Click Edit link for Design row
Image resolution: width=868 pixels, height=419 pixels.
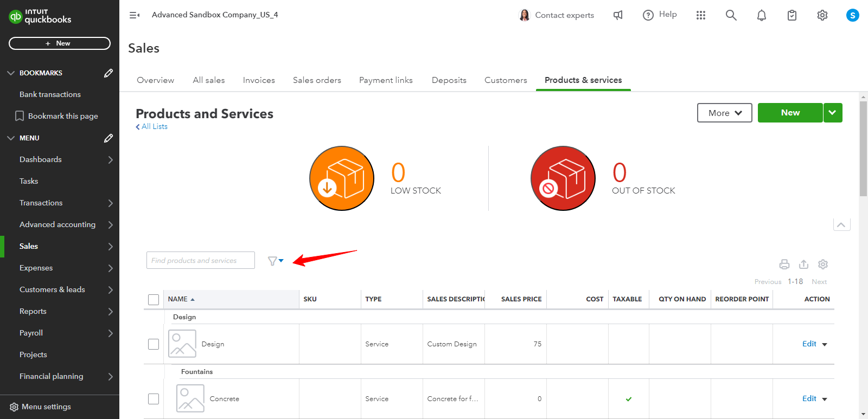point(809,344)
